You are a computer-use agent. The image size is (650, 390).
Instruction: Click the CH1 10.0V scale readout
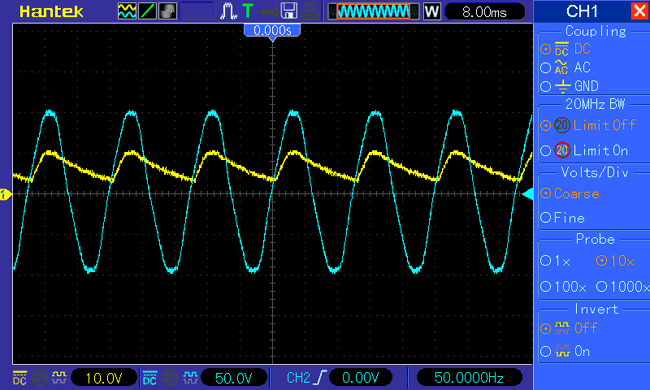click(x=104, y=378)
